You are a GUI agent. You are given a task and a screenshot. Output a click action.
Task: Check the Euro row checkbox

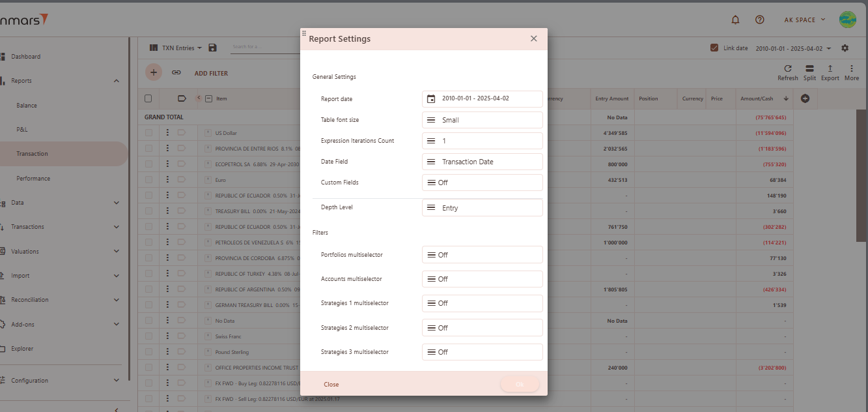point(148,180)
